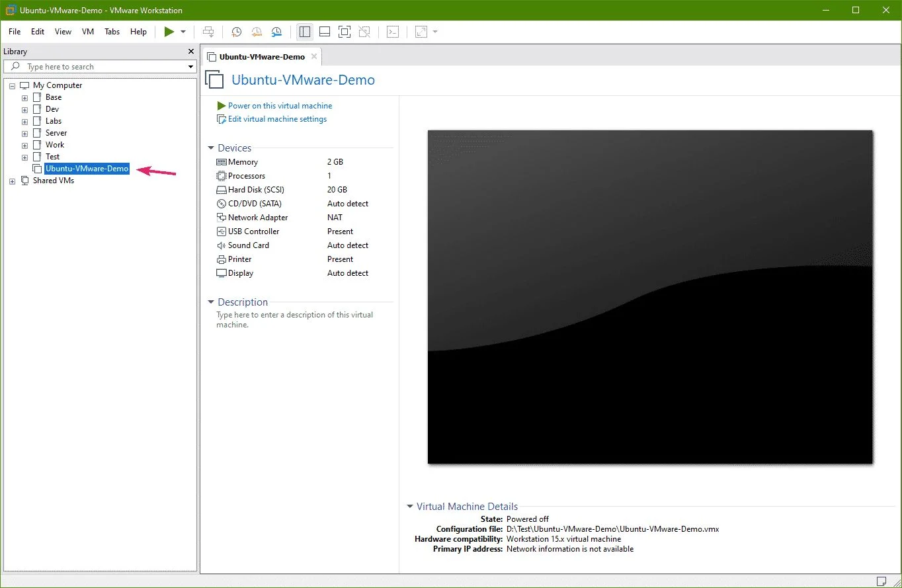The height and width of the screenshot is (588, 902).
Task: Click the virtual machine screen preview
Action: pyautogui.click(x=650, y=297)
